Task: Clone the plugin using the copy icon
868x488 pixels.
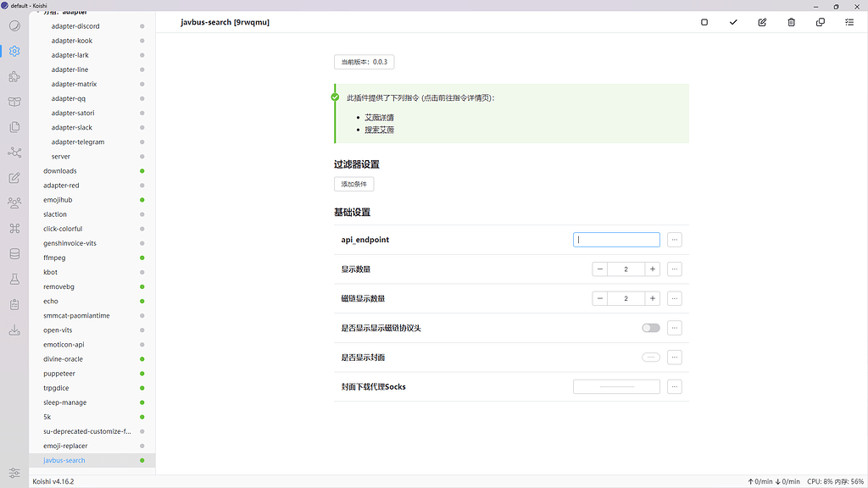Action: coord(820,22)
